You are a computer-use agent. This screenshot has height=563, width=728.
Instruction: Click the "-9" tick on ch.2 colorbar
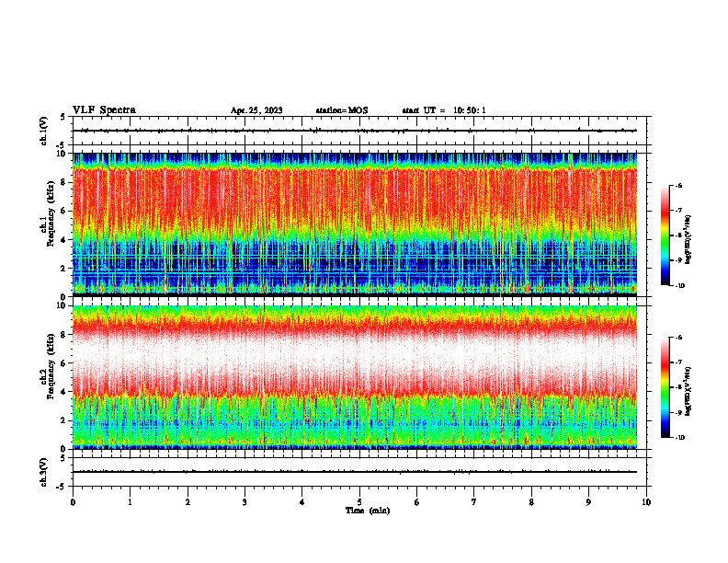678,412
